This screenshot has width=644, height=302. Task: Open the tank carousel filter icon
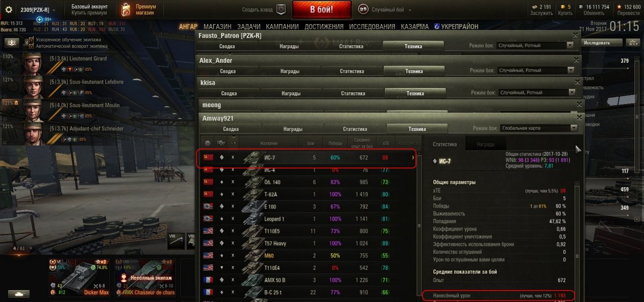(19, 294)
